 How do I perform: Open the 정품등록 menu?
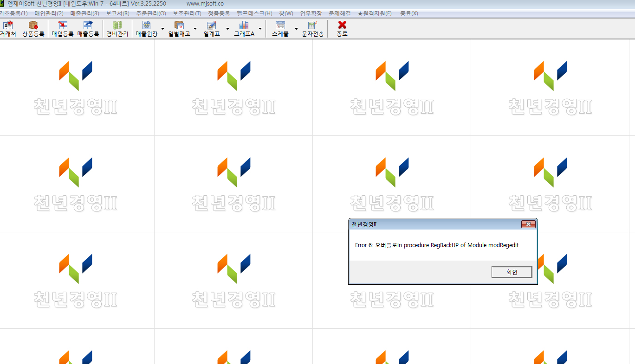pos(219,13)
